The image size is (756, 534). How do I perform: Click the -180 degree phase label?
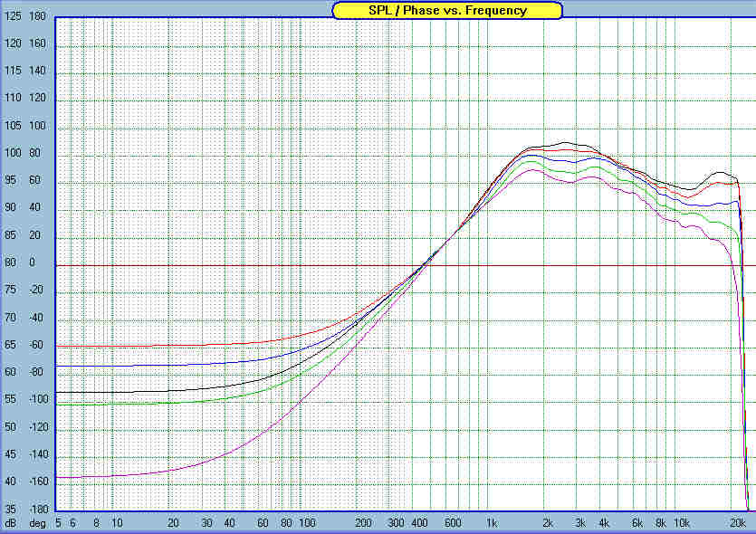point(39,509)
